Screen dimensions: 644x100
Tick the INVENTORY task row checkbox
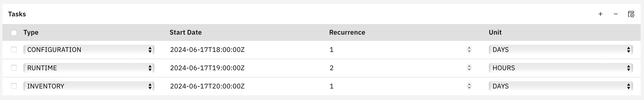pyautogui.click(x=14, y=86)
